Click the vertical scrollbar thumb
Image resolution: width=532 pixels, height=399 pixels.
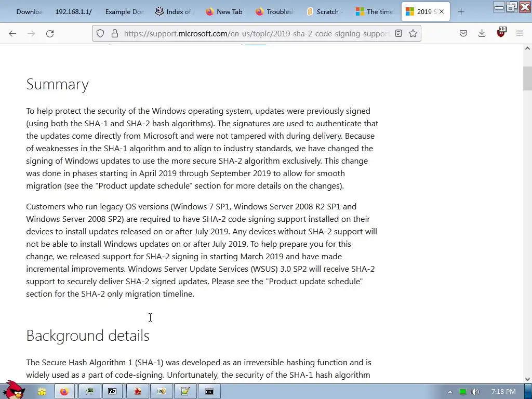pyautogui.click(x=527, y=79)
